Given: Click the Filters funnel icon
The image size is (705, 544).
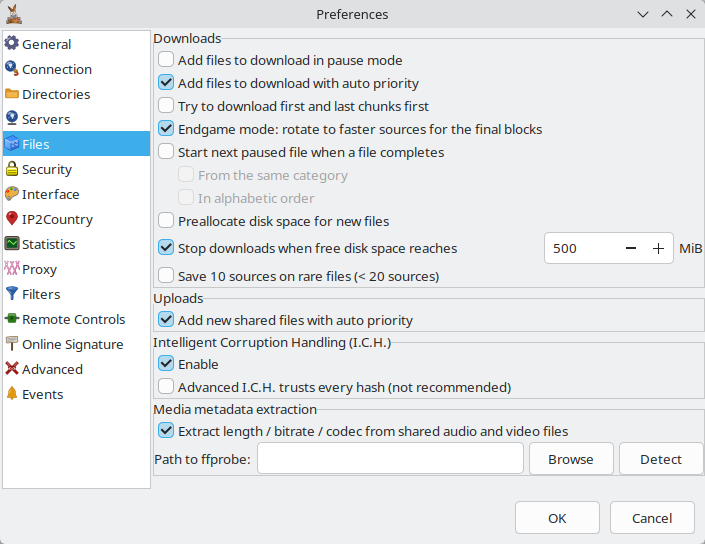Looking at the screenshot, I should pos(12,294).
